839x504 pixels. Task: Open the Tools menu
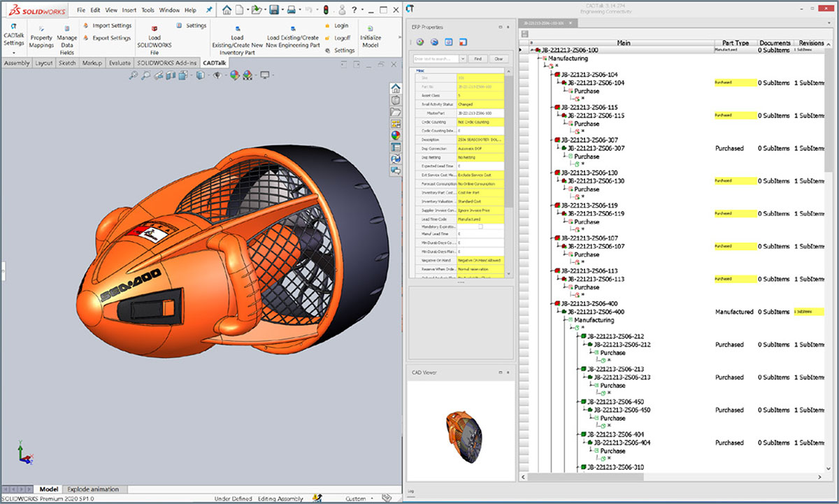[x=148, y=10]
